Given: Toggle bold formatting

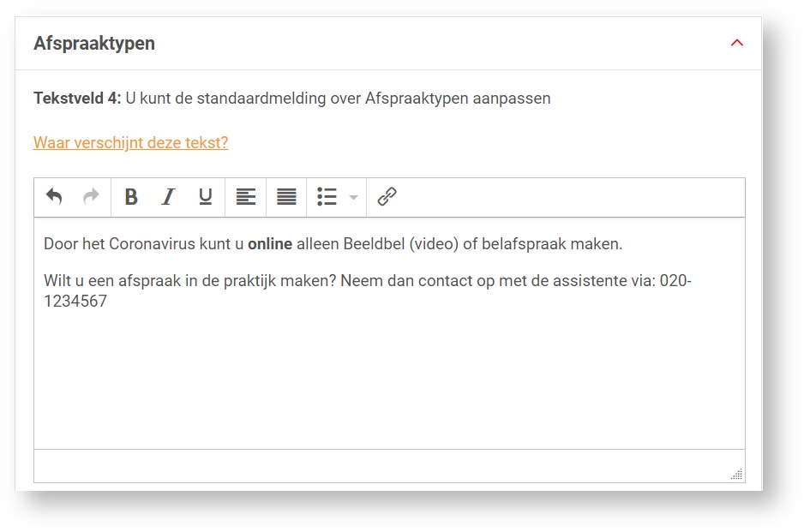Looking at the screenshot, I should coord(131,197).
